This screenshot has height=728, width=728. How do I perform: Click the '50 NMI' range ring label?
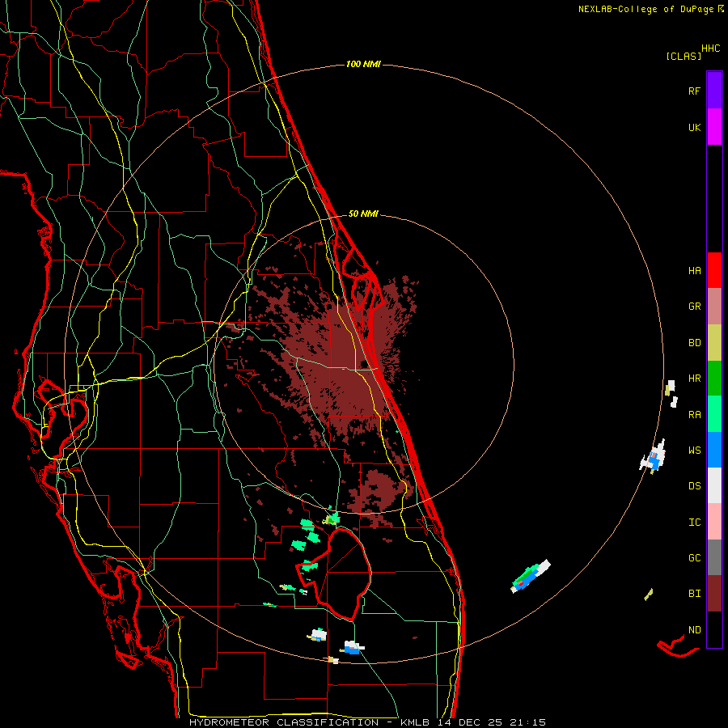363,214
